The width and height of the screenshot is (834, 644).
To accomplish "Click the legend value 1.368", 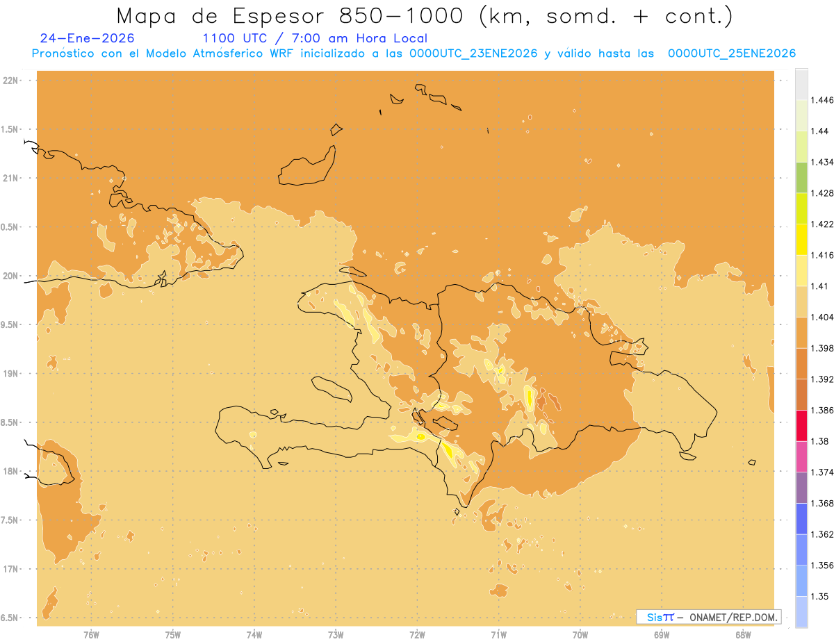I will click(x=821, y=503).
